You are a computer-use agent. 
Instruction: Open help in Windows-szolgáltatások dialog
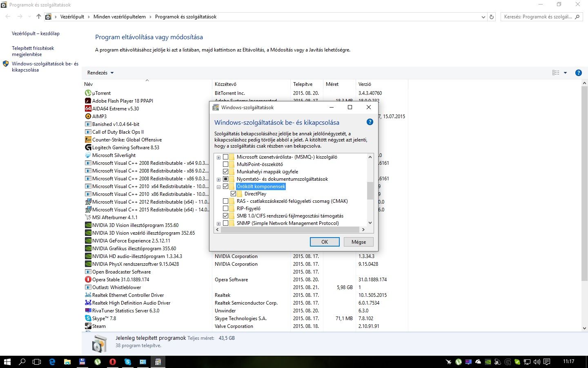tap(370, 122)
